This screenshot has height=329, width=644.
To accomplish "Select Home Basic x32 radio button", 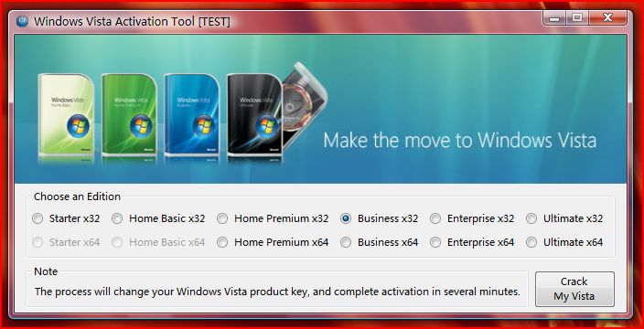I will [158, 218].
